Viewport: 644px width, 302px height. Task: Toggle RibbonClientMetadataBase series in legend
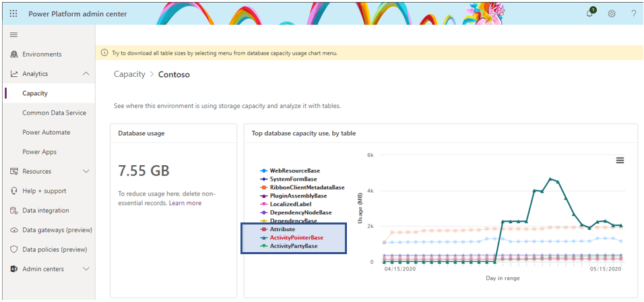click(x=302, y=187)
